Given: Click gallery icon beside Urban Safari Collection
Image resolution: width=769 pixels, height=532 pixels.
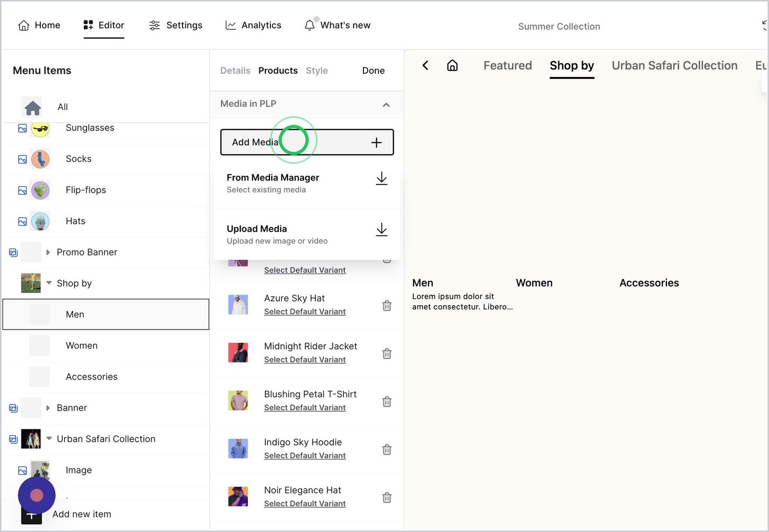Looking at the screenshot, I should point(13,439).
